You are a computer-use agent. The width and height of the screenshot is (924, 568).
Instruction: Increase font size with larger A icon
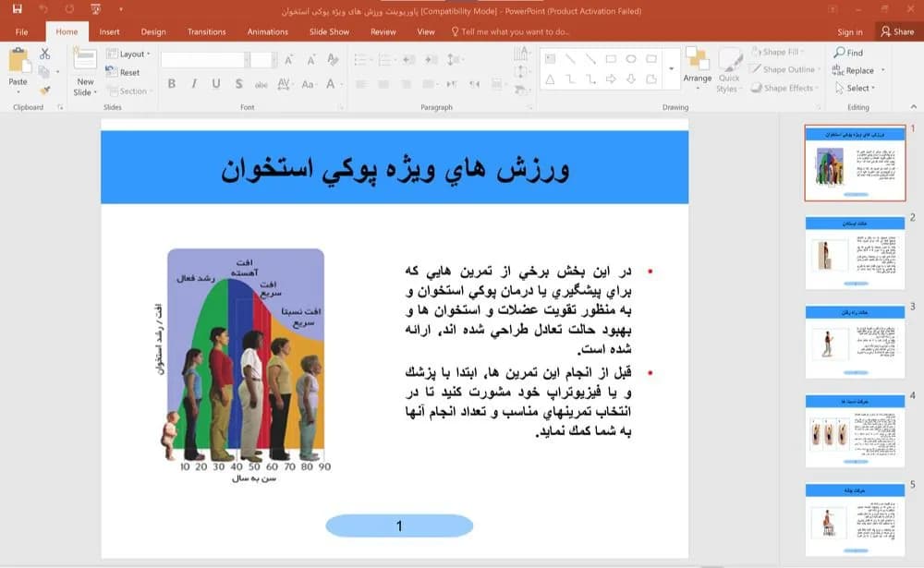tap(288, 59)
